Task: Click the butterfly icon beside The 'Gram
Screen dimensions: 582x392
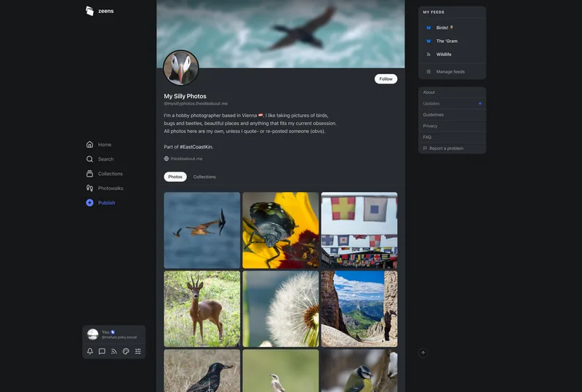Action: pos(428,41)
